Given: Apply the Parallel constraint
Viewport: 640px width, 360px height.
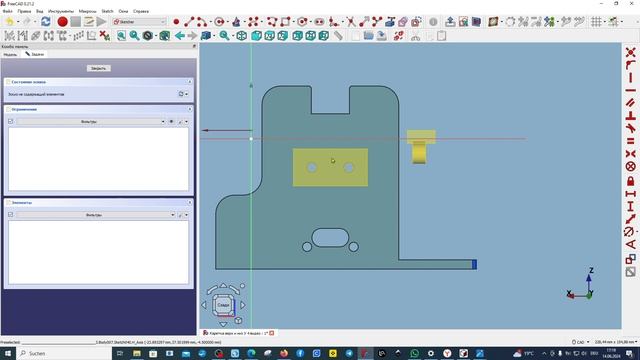Looking at the screenshot, I should pyautogui.click(x=631, y=103).
